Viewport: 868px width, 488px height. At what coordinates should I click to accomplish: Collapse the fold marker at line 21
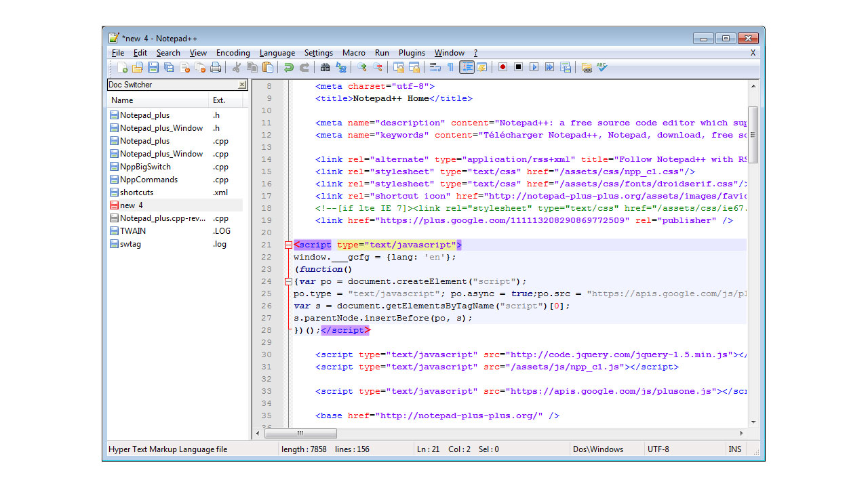288,245
